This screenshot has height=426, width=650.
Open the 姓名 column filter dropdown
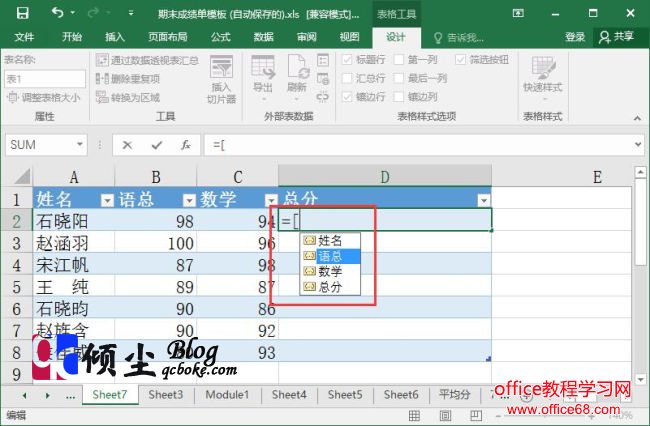click(x=107, y=201)
